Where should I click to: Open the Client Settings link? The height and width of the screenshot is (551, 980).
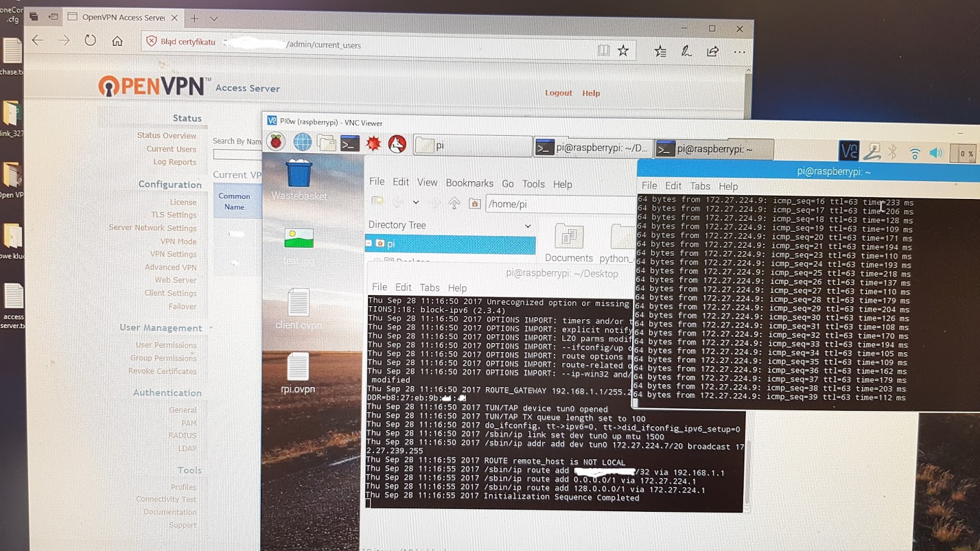pyautogui.click(x=170, y=293)
